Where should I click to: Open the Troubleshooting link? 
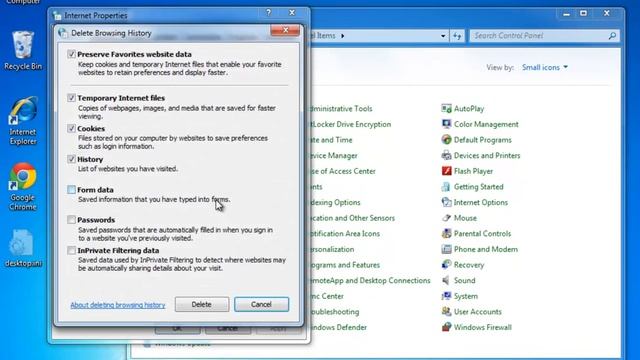pos(335,312)
